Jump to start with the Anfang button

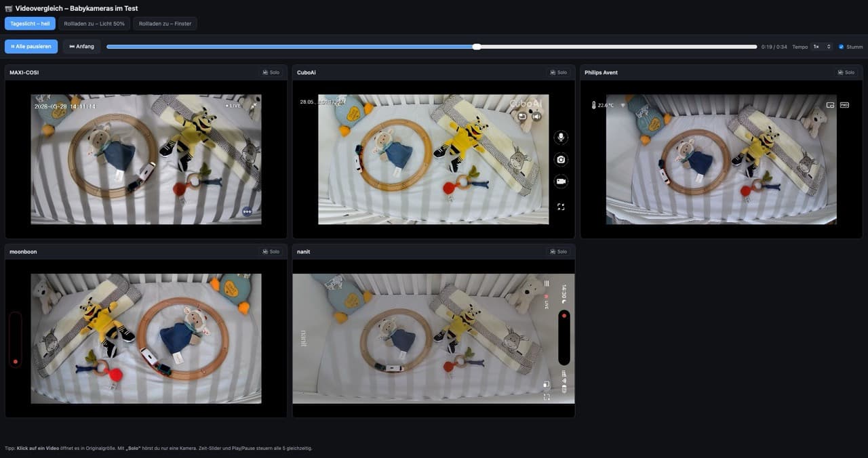(81, 47)
